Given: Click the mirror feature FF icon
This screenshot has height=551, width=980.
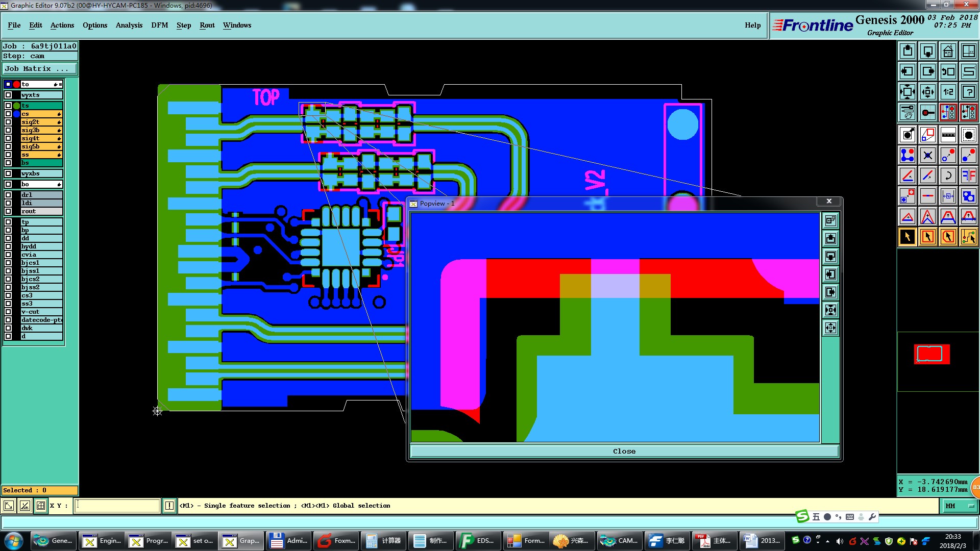Looking at the screenshot, I should 968,176.
